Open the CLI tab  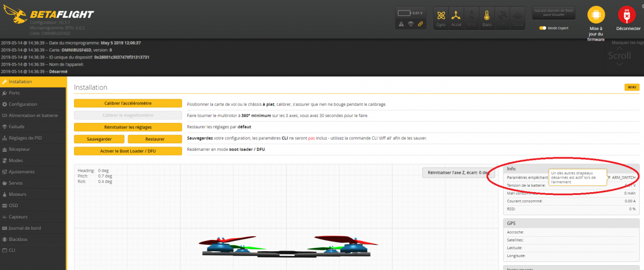(12, 250)
